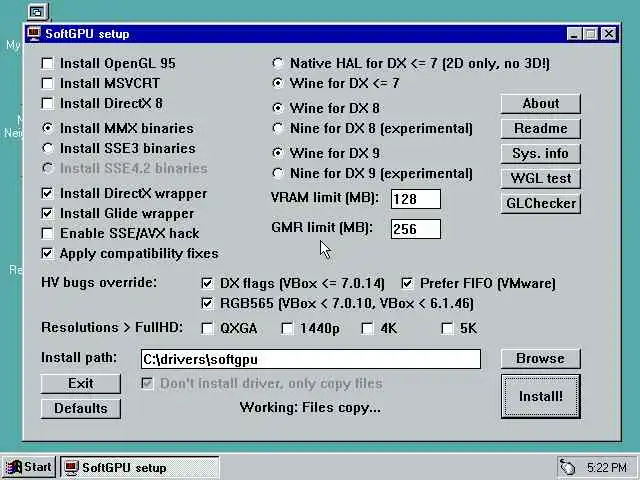Click Browse for install path
The width and height of the screenshot is (640, 480).
[541, 358]
